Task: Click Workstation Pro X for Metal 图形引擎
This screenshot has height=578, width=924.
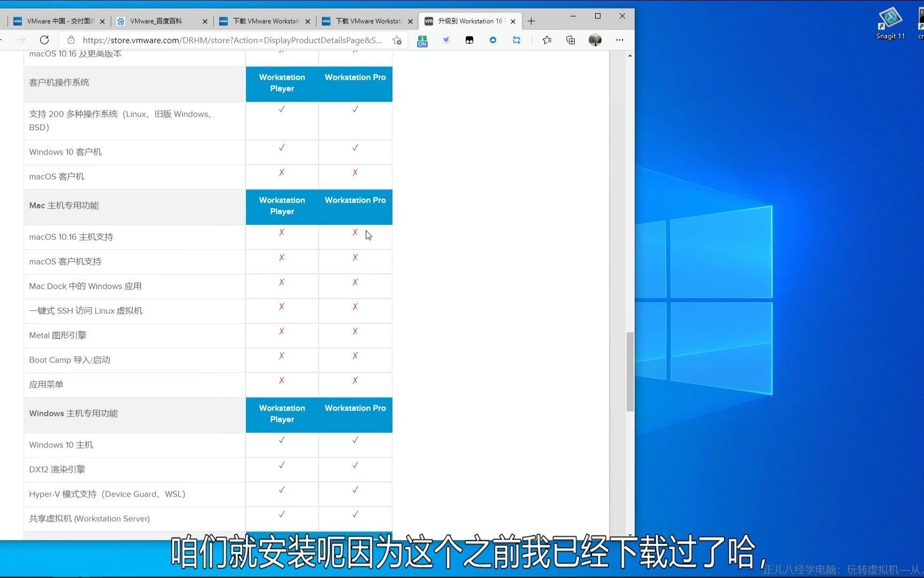Action: [355, 331]
